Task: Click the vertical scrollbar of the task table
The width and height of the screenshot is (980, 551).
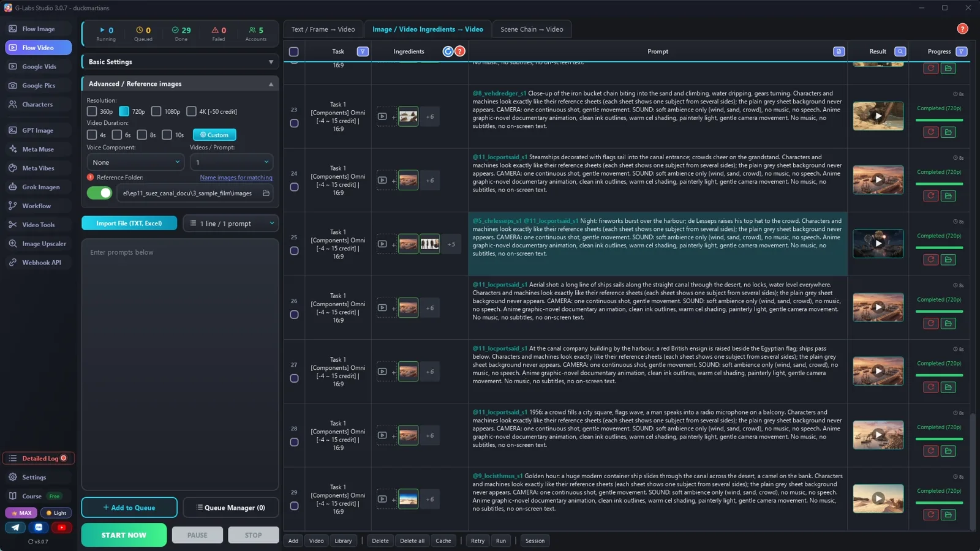Action: click(973, 471)
